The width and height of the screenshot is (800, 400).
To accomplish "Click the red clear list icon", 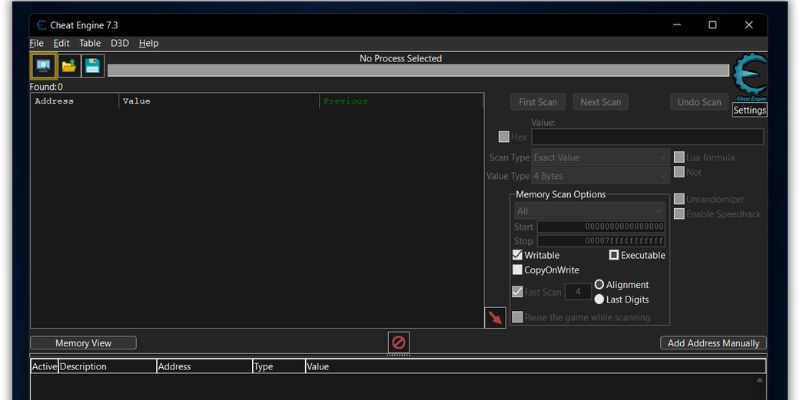I will tap(398, 342).
